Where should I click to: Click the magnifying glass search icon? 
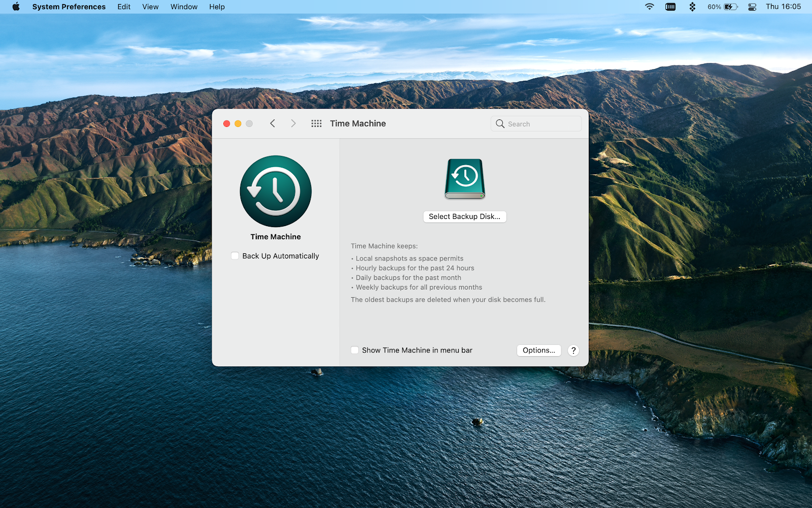pyautogui.click(x=500, y=124)
